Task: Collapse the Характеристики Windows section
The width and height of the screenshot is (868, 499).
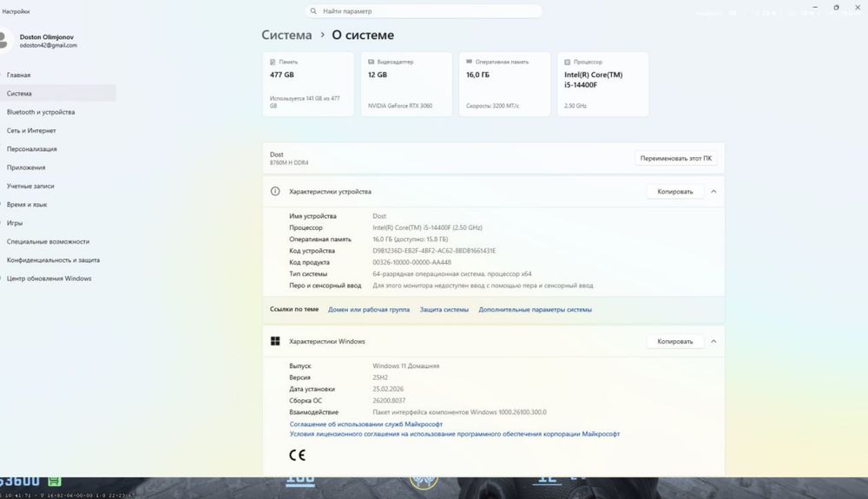Action: pos(713,341)
